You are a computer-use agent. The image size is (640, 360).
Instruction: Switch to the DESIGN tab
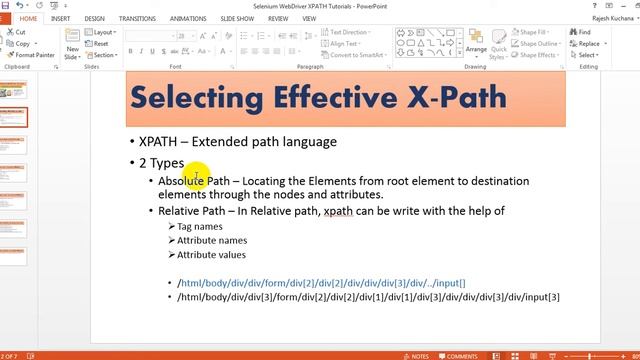pyautogui.click(x=94, y=19)
